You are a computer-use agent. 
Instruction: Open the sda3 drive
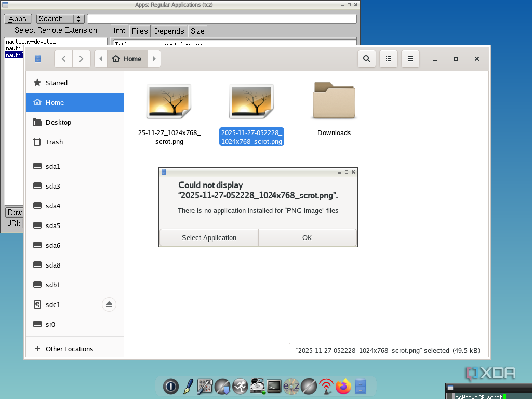[x=75, y=186]
